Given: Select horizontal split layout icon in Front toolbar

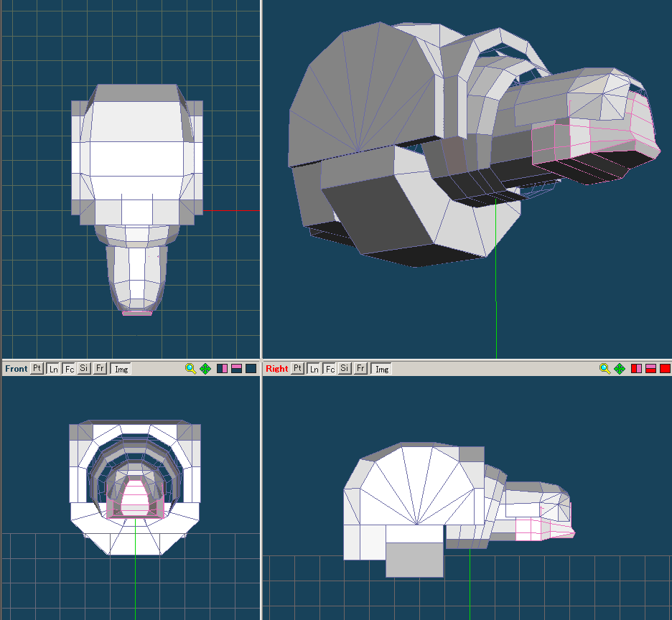Looking at the screenshot, I should [236, 369].
